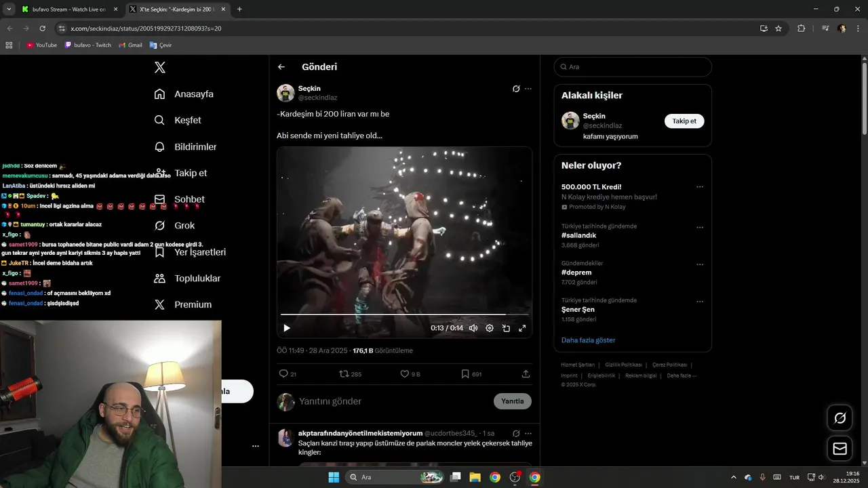Image resolution: width=868 pixels, height=488 pixels.
Task: Click the Yanıtla button
Action: tap(513, 401)
